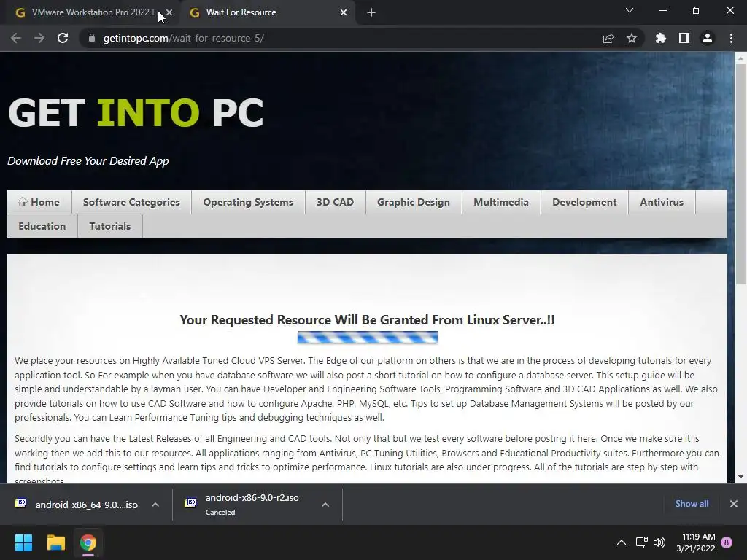747x560 pixels.
Task: Click the 'Canceled' download status text
Action: point(220,513)
